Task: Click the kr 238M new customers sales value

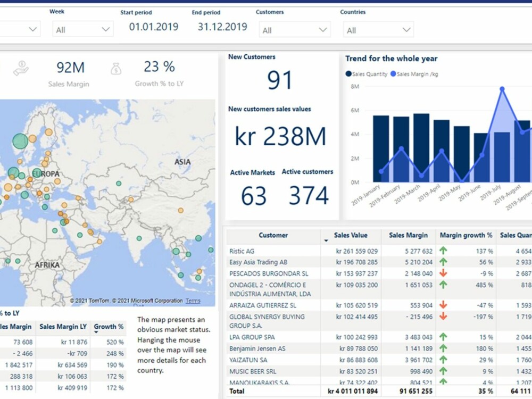Action: pyautogui.click(x=280, y=136)
